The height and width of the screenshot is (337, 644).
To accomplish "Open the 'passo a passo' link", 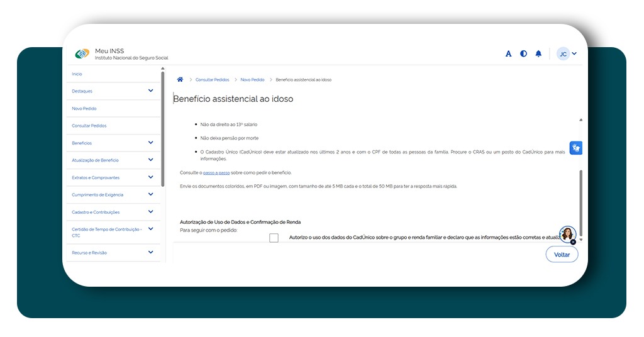I will tap(216, 173).
